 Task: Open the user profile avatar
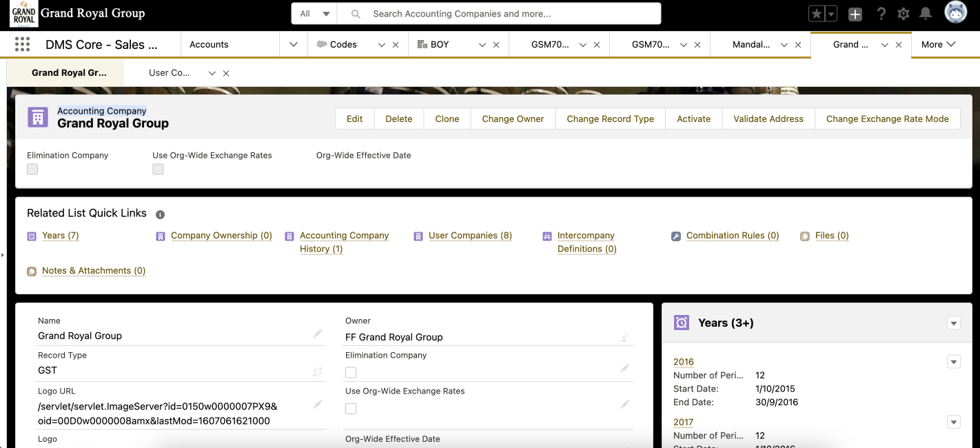click(956, 13)
